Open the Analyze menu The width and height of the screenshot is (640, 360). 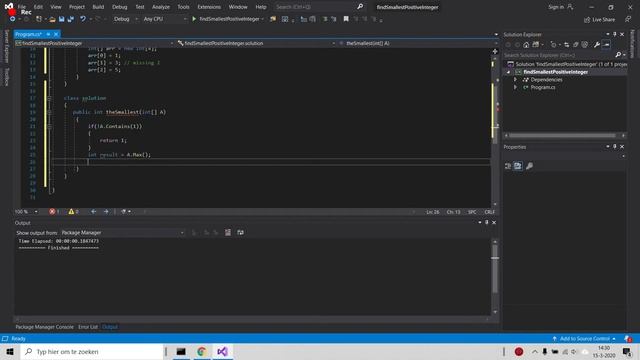[x=161, y=7]
